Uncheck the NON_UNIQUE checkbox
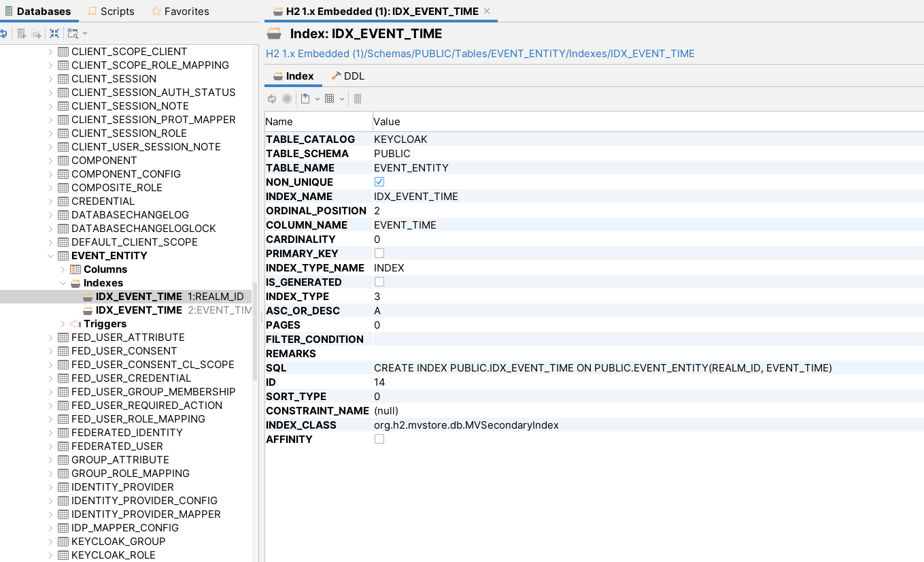 [379, 182]
